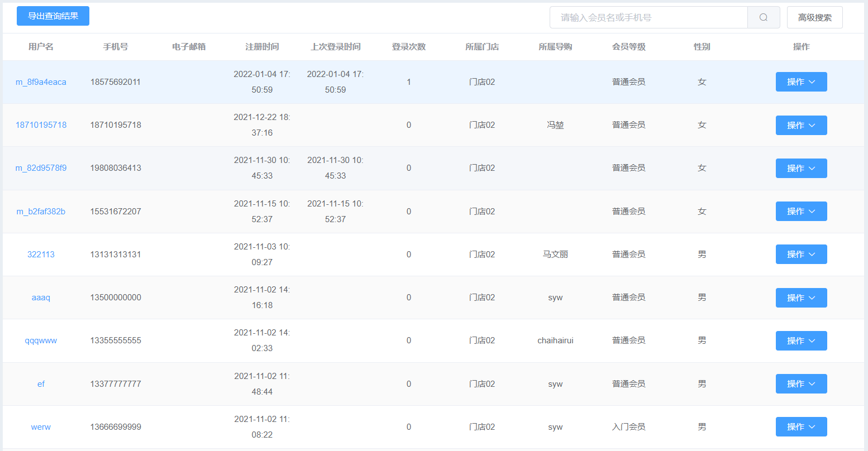Click registration time 2021-11-03 10:09:27

(262, 255)
